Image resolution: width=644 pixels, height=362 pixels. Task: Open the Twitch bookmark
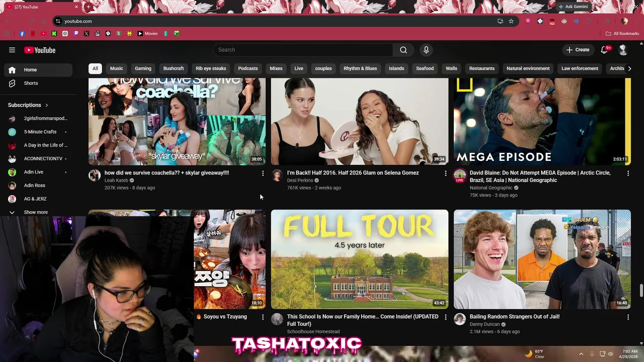tap(76, 34)
